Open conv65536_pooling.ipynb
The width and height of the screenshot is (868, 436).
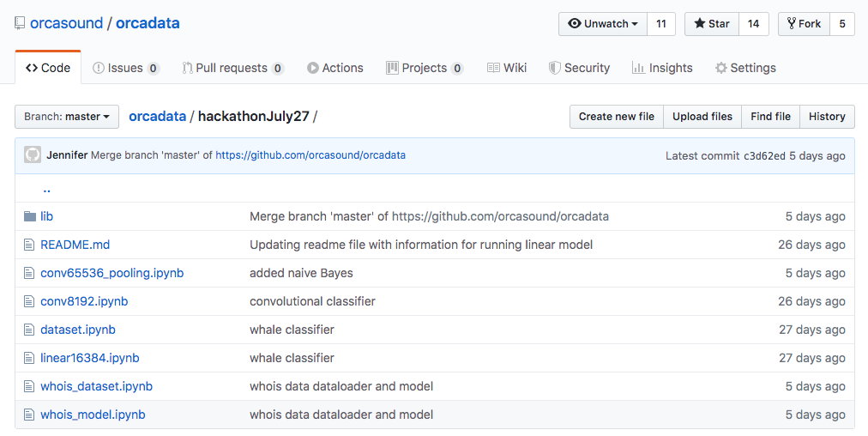[112, 273]
